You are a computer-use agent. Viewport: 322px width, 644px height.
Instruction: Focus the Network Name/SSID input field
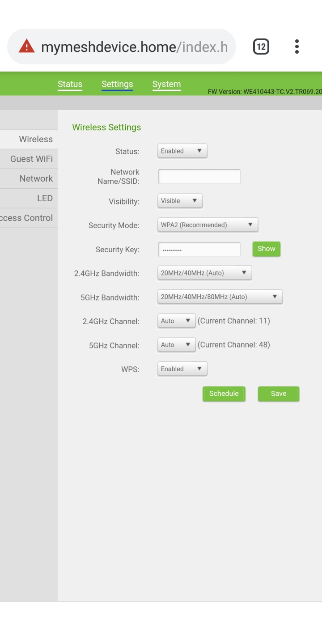coord(199,177)
